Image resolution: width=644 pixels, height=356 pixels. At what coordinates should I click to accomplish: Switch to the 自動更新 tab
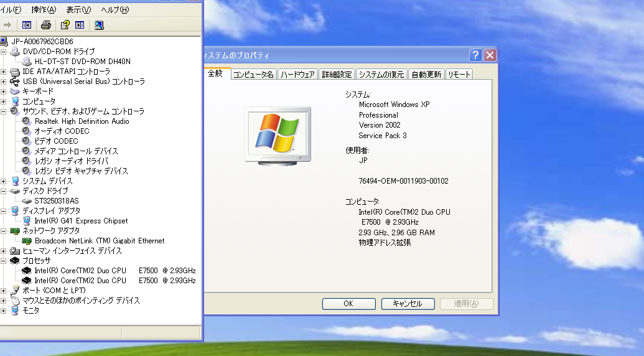[426, 74]
